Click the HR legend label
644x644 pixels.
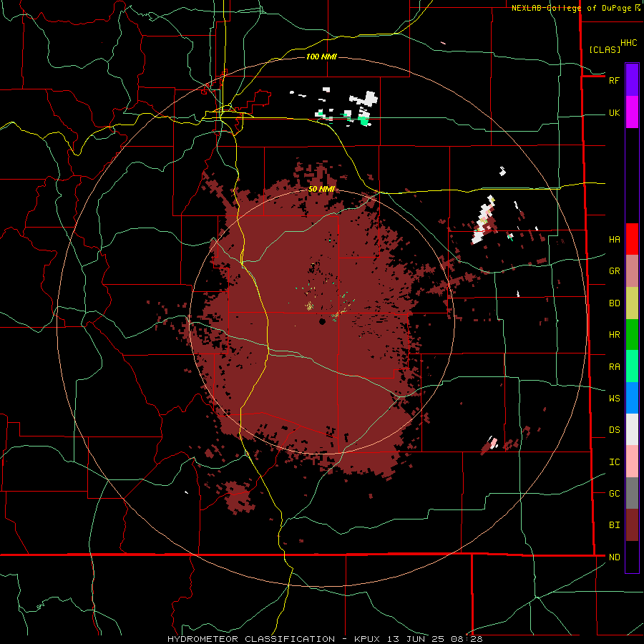[614, 335]
